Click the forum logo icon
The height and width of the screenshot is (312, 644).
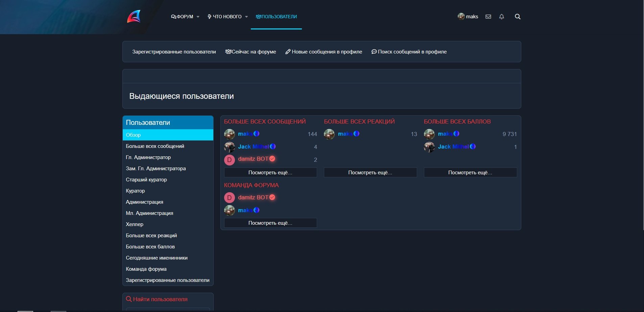tap(134, 17)
